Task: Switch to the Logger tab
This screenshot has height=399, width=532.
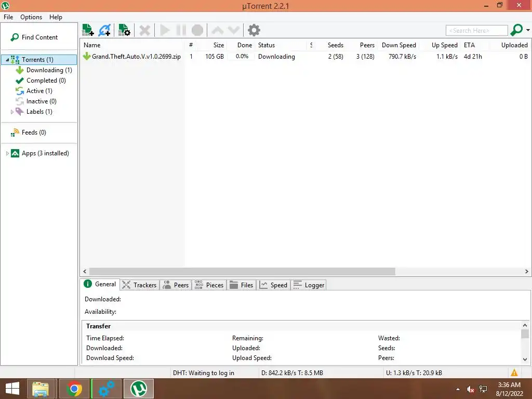Action: tap(309, 285)
